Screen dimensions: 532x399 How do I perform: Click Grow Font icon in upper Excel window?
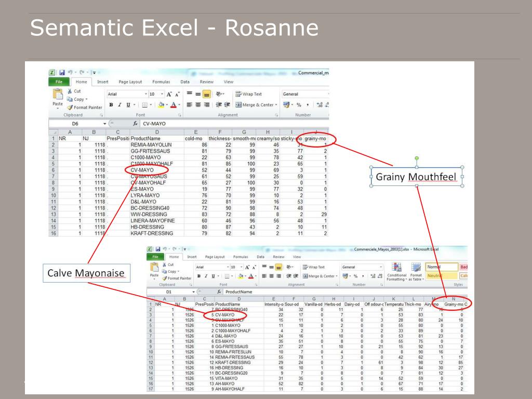click(169, 94)
